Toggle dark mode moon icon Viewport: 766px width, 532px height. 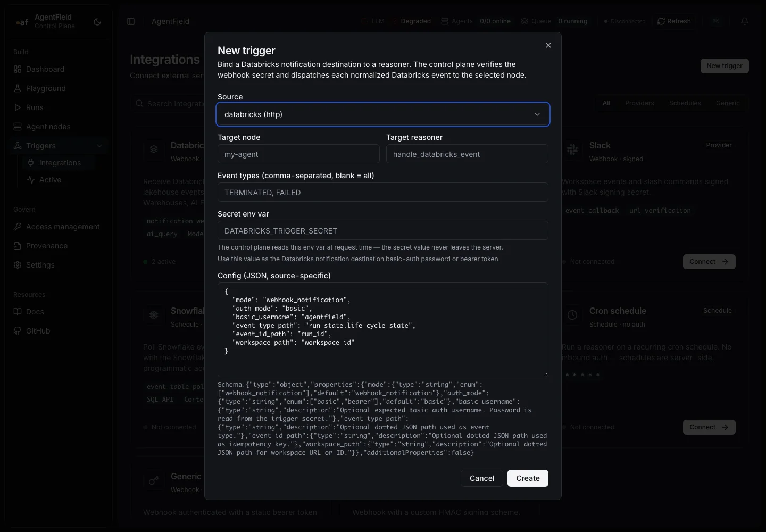click(97, 22)
